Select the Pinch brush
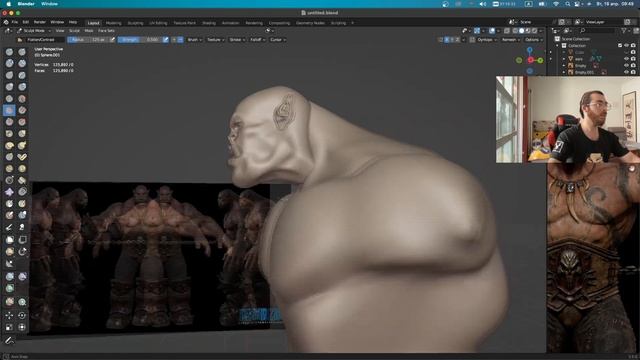The image size is (640, 360). pyautogui.click(x=9, y=133)
